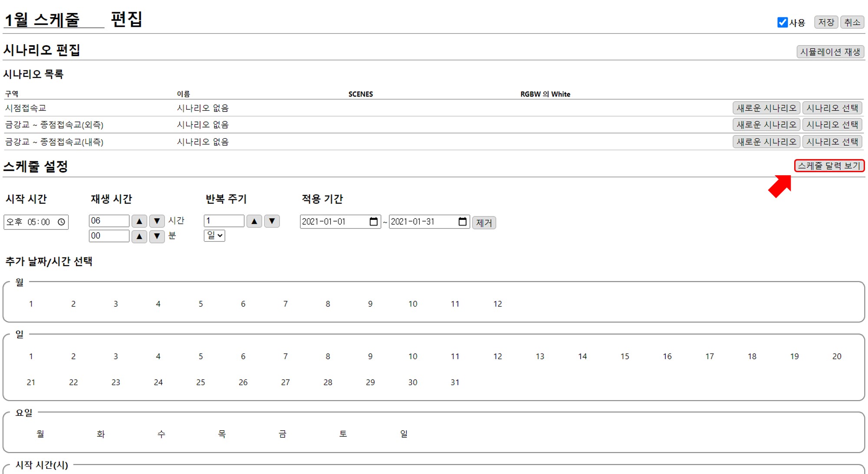Screen dimensions: 868x474
Task: Click 시나리오 선택 for 시점접속교 row
Action: pos(832,108)
